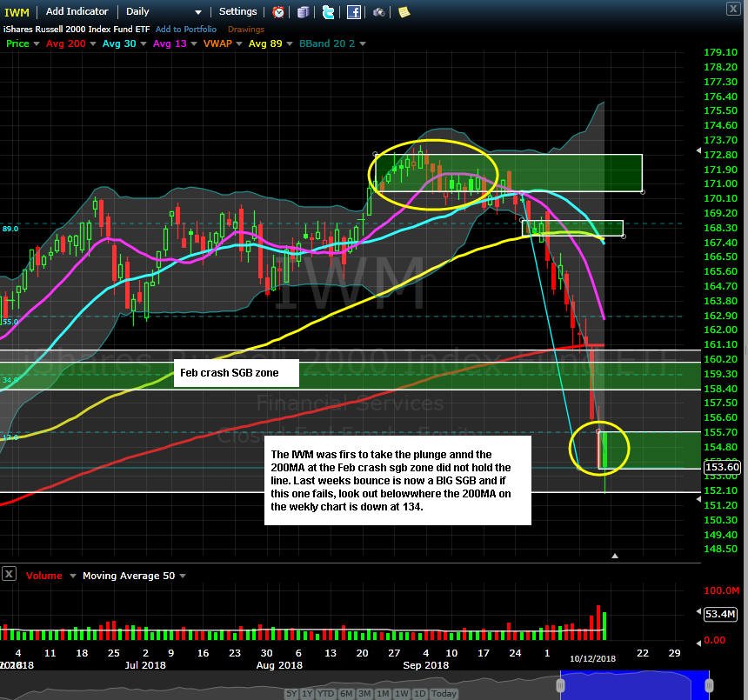The height and width of the screenshot is (700, 748).
Task: Open the Add Indicator menu
Action: pos(77,11)
